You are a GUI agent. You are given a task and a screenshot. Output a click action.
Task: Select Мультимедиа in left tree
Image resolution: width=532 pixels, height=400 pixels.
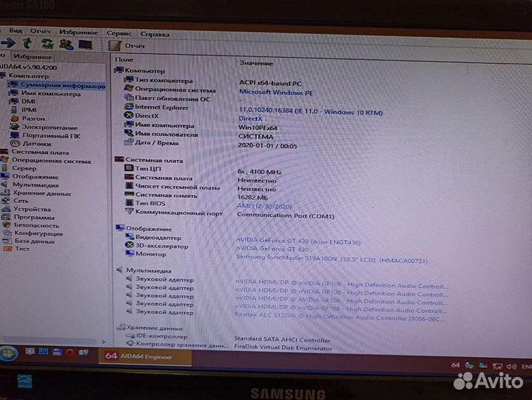coord(36,185)
